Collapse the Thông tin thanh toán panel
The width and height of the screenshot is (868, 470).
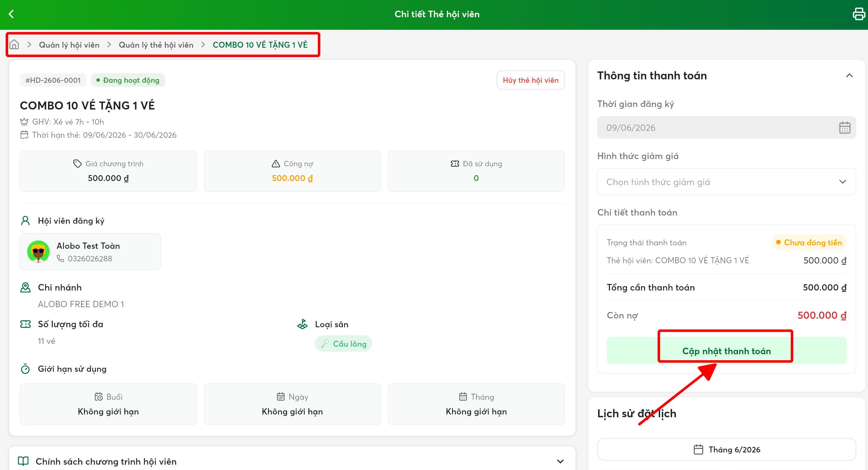pyautogui.click(x=849, y=75)
